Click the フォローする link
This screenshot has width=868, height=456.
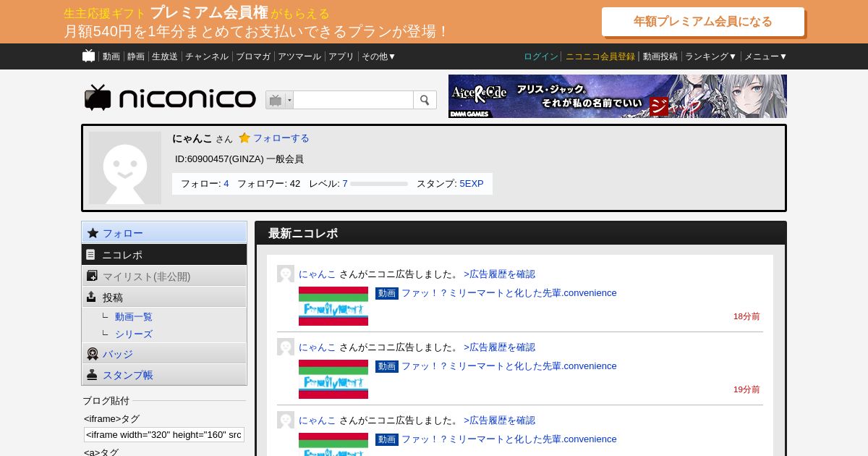coord(281,138)
